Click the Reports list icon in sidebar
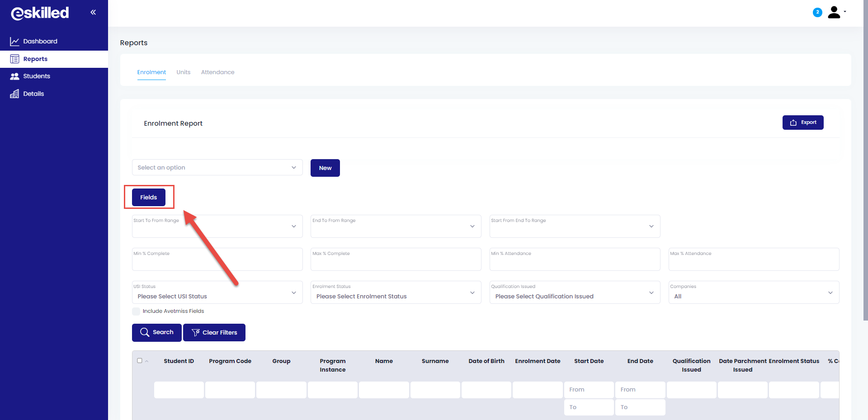The image size is (868, 420). 14,59
